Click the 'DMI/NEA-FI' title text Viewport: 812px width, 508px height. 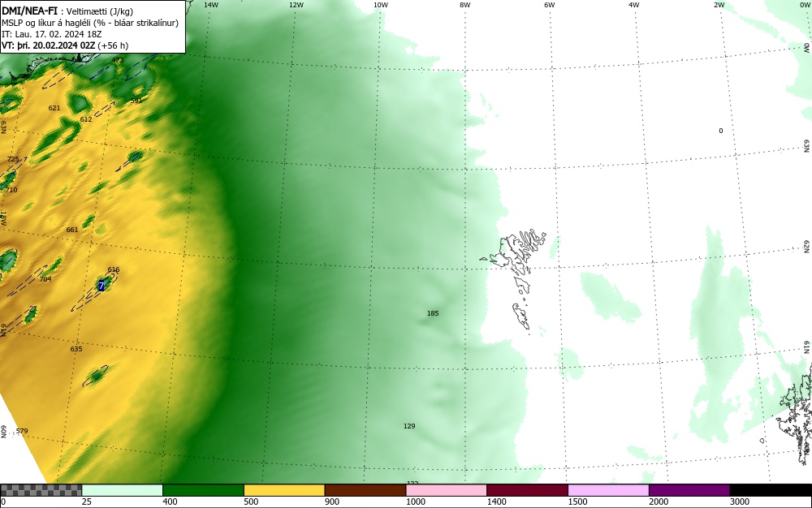click(29, 11)
